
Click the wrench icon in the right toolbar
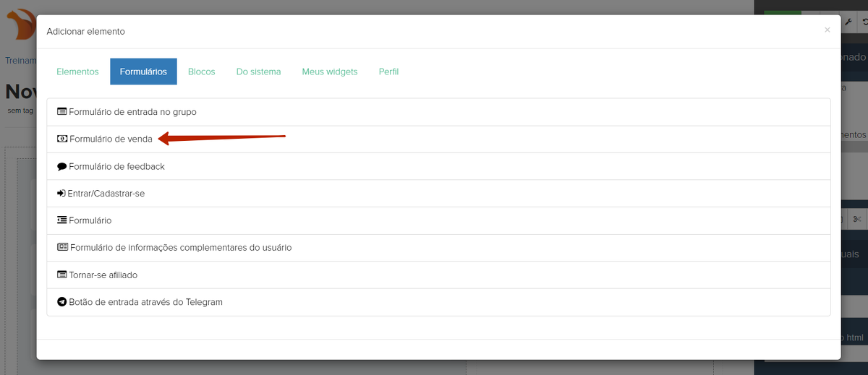click(848, 22)
